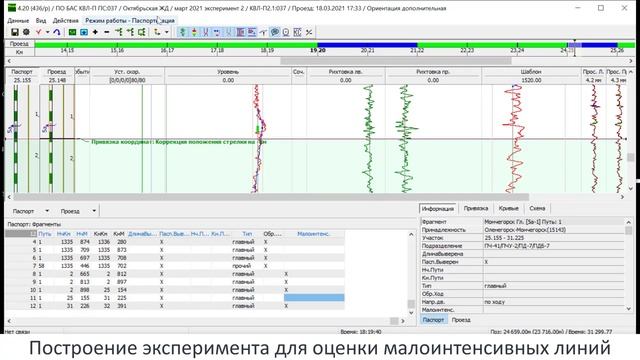Open the Данные menu
This screenshot has height=360, width=640.
point(18,20)
